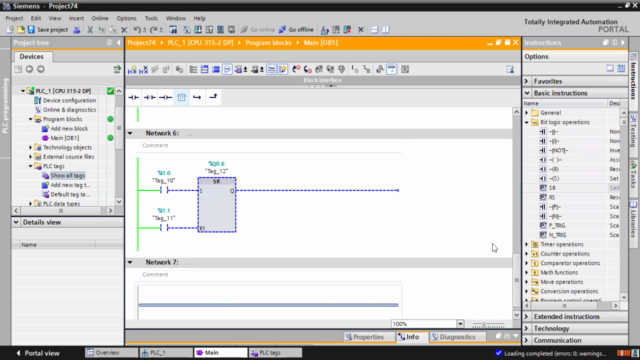Select Show all tags in project tree

(67, 176)
